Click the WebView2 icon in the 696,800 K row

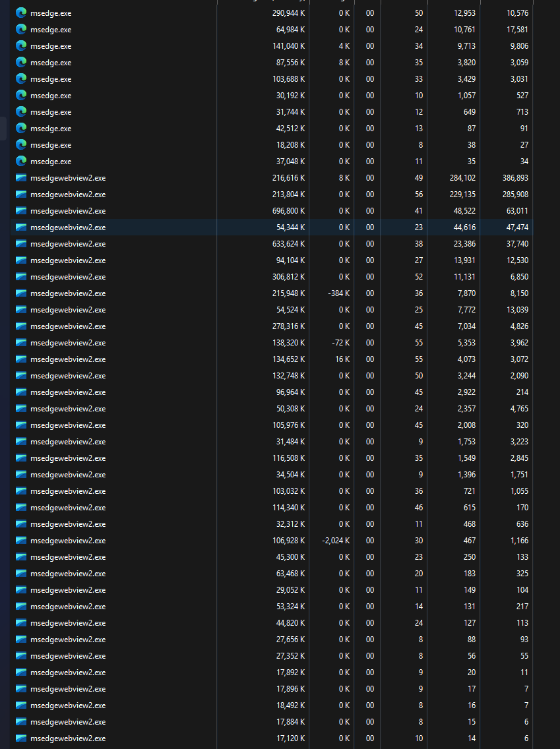(x=21, y=211)
